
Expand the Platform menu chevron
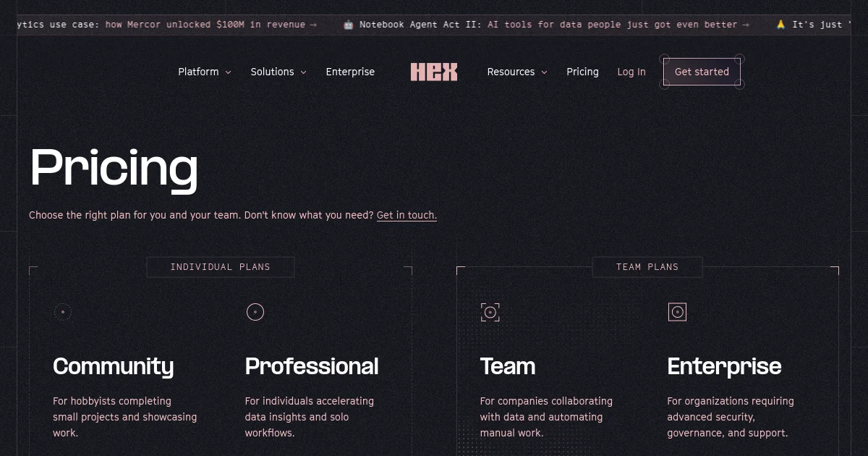[228, 72]
